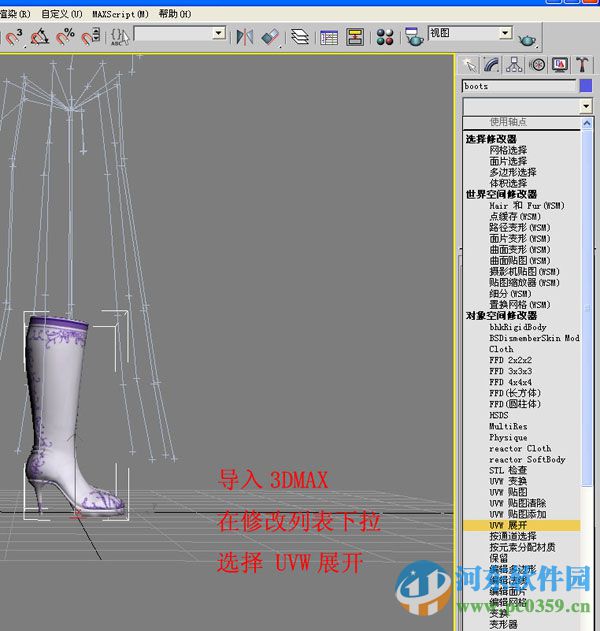Open the Layer Manager icon

tap(300, 37)
